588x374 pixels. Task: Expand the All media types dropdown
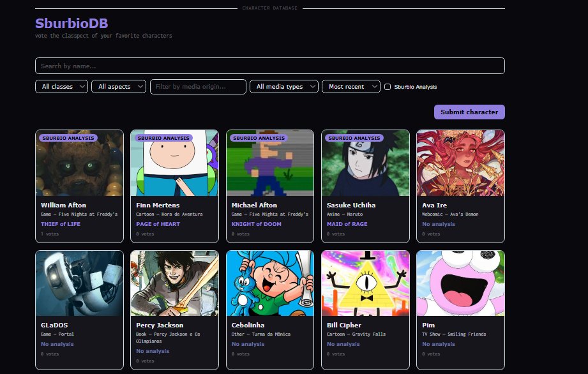coord(284,87)
